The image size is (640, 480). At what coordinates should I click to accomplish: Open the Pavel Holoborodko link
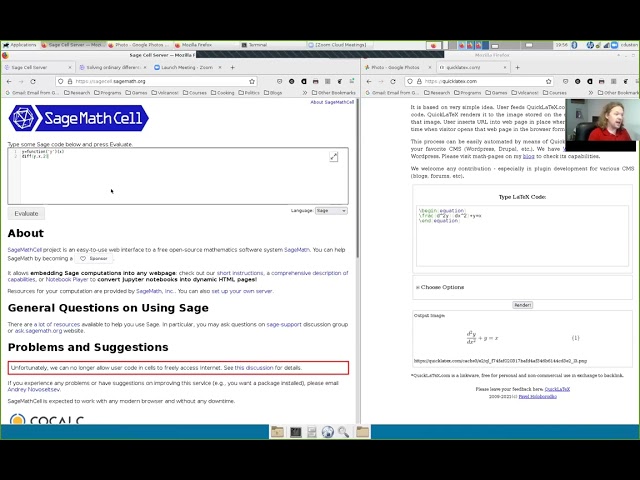click(537, 396)
